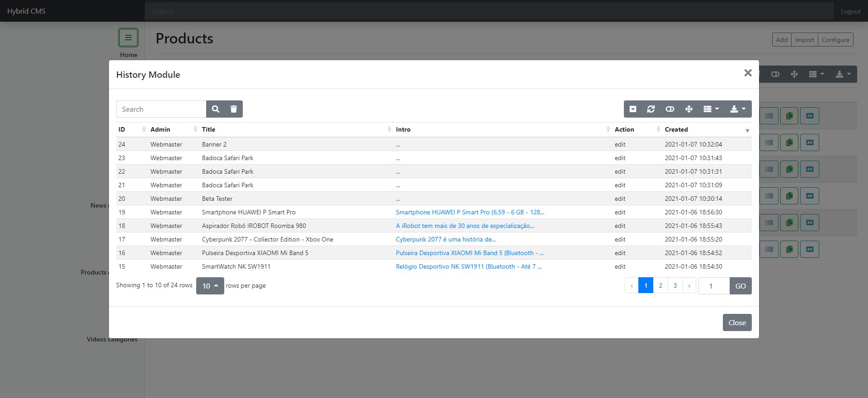Go to page 3 of history
The width and height of the screenshot is (868, 398).
coord(675,285)
